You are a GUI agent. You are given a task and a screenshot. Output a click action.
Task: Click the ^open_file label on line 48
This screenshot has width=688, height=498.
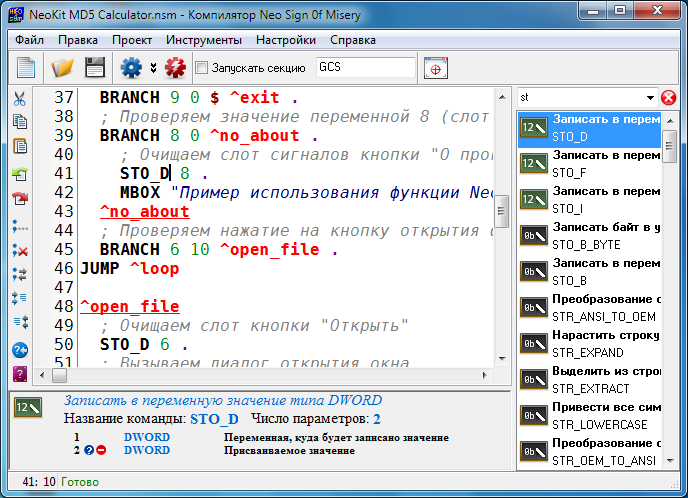point(130,306)
